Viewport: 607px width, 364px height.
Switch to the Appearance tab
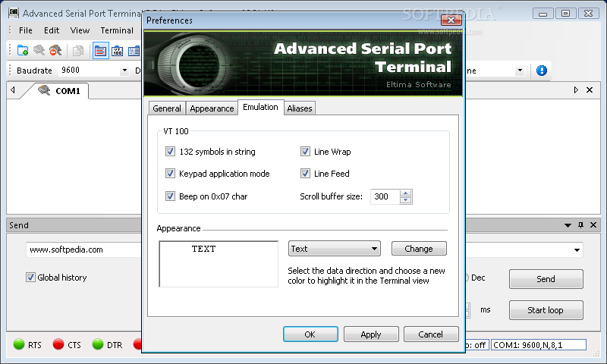point(212,108)
